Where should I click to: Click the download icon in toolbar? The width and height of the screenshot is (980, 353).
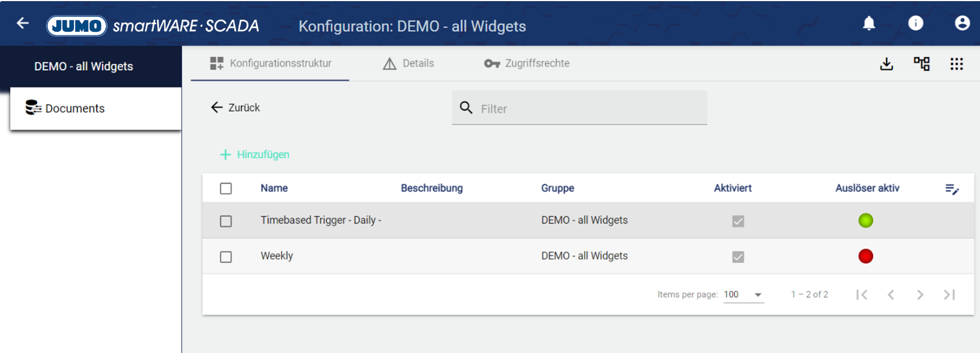pos(886,64)
